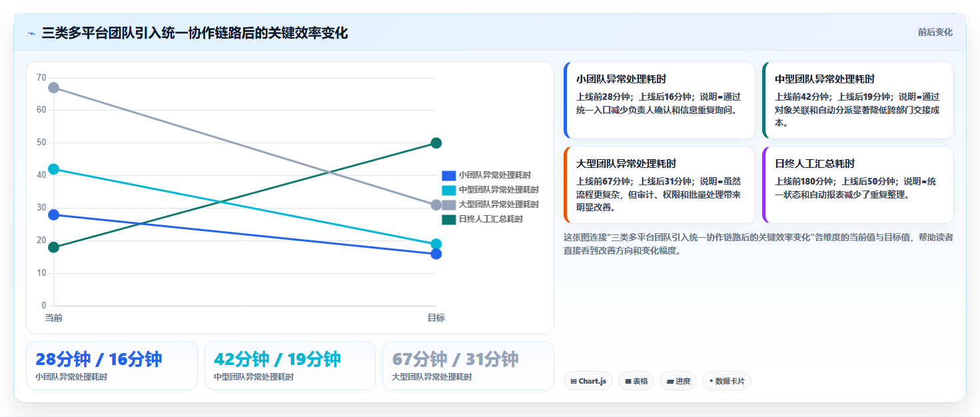Open the 大型团队异常处理耗时 info card title
This screenshot has width=980, height=417.
point(626,163)
